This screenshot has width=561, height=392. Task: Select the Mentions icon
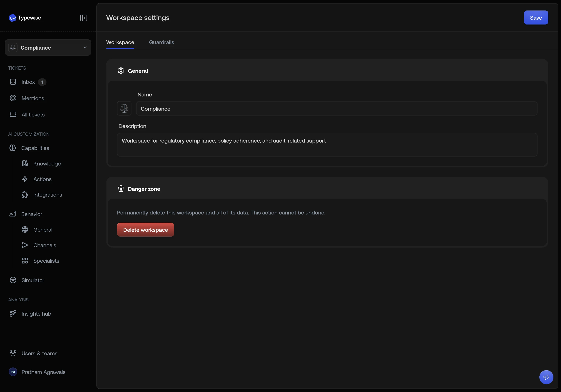tap(13, 98)
